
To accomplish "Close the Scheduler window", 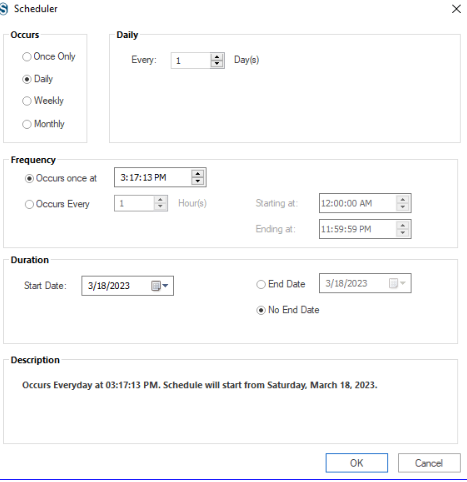I will (456, 9).
